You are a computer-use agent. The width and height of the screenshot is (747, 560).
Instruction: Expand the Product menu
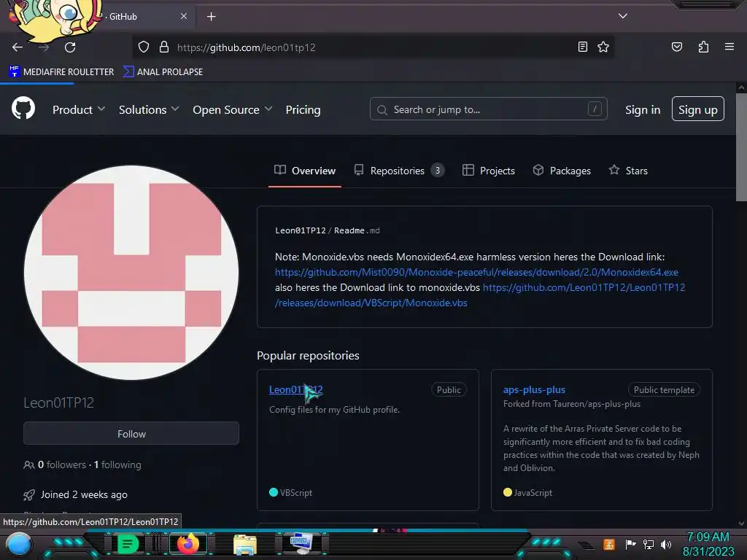coord(79,109)
